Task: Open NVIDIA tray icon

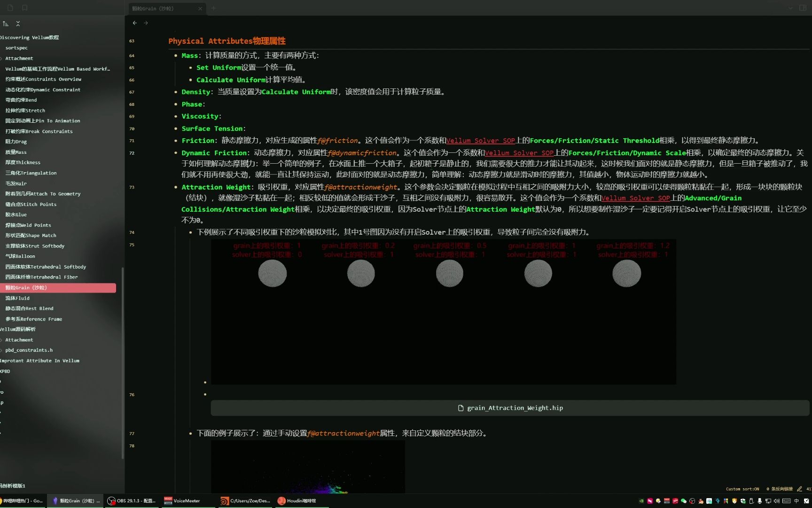Action: coord(641,501)
